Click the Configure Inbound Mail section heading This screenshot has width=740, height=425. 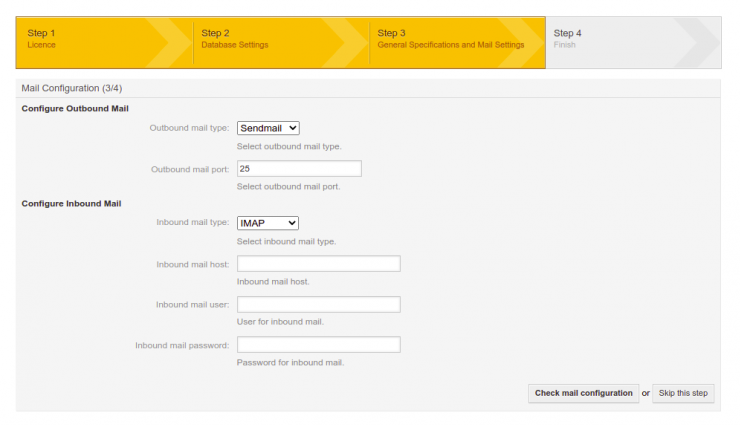tap(71, 203)
